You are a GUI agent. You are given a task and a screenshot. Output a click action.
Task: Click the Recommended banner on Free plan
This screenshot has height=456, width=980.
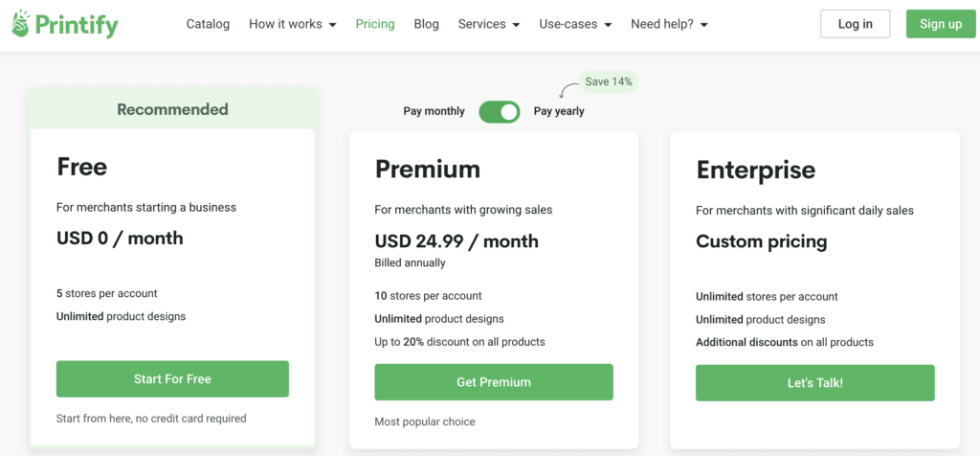[172, 109]
